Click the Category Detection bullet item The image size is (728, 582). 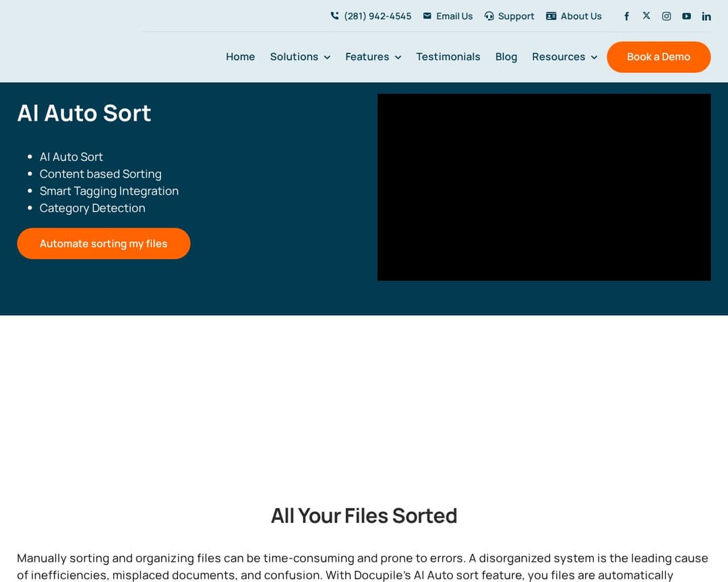coord(92,208)
